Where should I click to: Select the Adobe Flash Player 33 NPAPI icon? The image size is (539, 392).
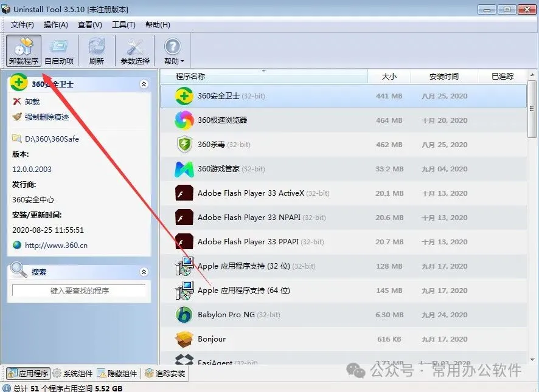tap(184, 218)
